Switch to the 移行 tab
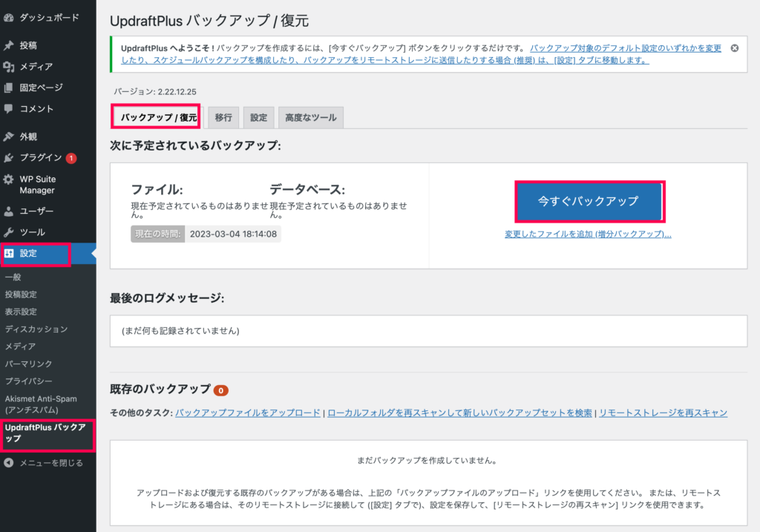The width and height of the screenshot is (760, 532). tap(223, 118)
